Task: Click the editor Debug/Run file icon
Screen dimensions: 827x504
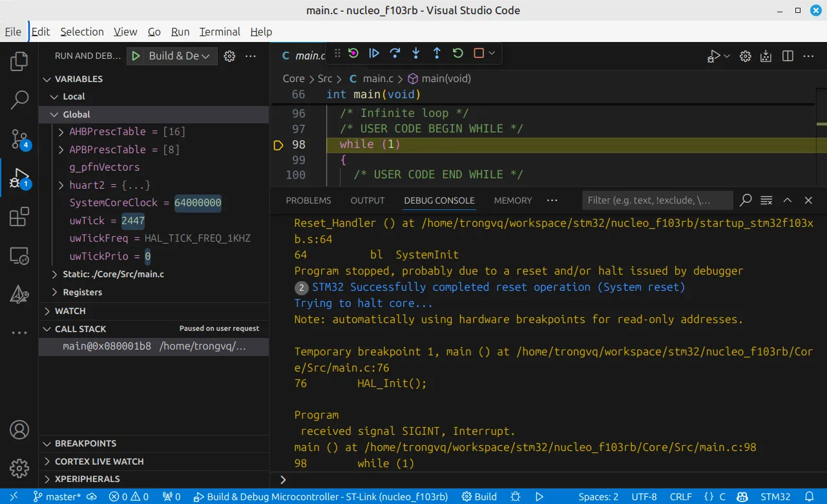Action: [714, 56]
